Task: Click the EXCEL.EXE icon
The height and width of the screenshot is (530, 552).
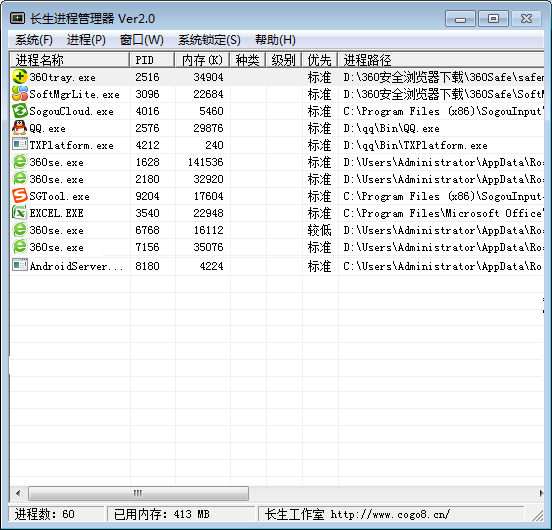Action: click(x=20, y=213)
